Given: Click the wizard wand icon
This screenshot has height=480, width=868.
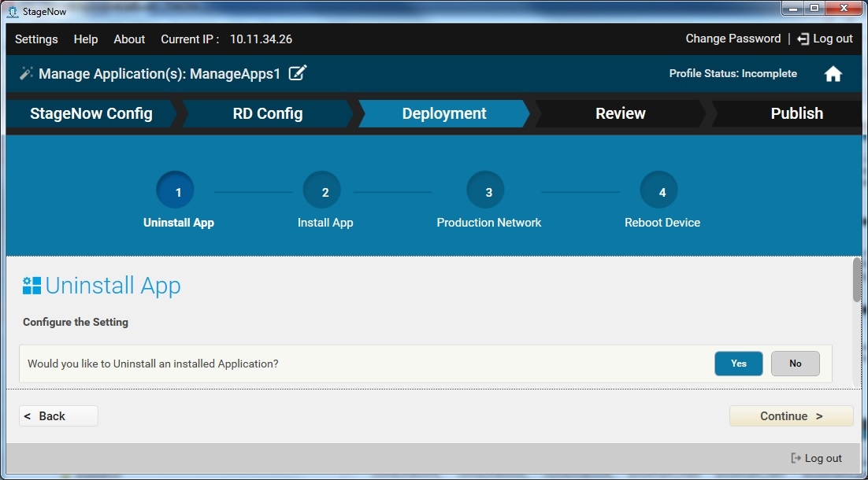Looking at the screenshot, I should pyautogui.click(x=26, y=73).
